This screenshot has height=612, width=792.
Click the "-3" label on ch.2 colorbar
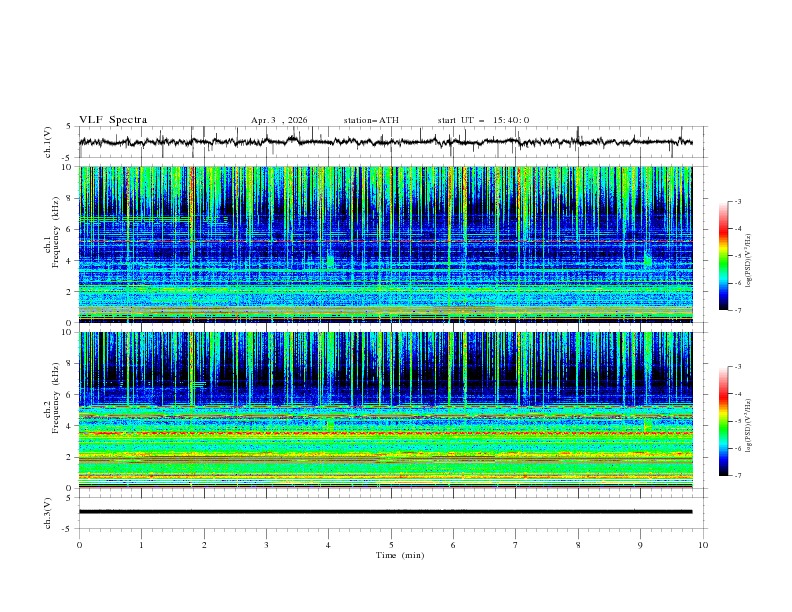pos(737,367)
